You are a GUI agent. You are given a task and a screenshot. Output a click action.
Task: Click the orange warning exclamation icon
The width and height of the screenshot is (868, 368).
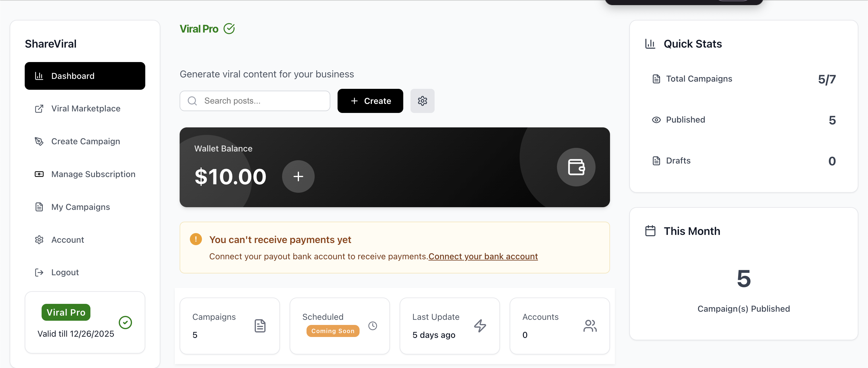pos(196,239)
